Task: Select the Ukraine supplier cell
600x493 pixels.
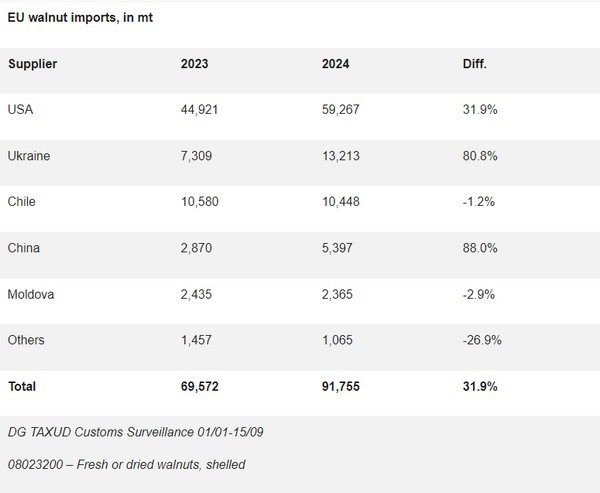Action: coord(28,156)
